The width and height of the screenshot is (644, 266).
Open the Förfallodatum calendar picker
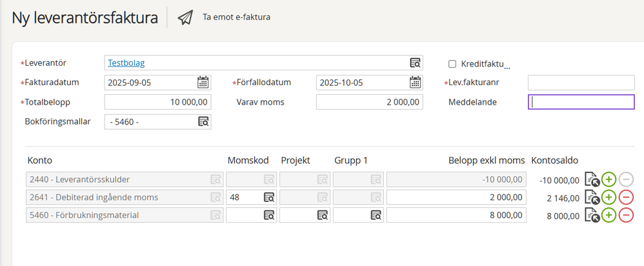415,82
